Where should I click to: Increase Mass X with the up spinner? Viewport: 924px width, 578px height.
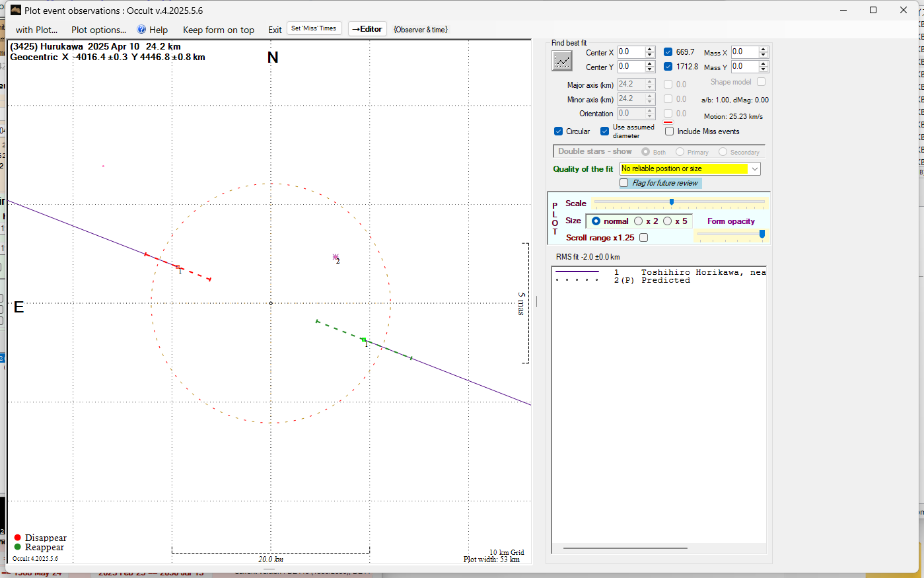point(764,49)
